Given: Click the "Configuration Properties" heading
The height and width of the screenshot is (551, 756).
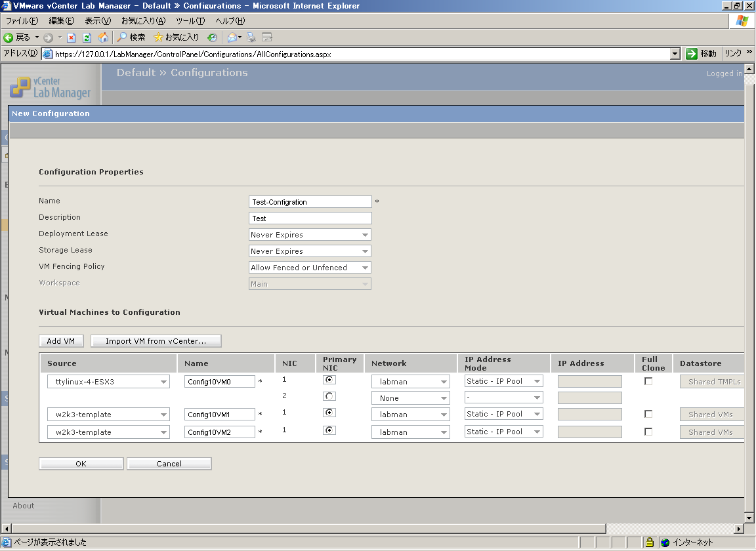Looking at the screenshot, I should [x=91, y=172].
